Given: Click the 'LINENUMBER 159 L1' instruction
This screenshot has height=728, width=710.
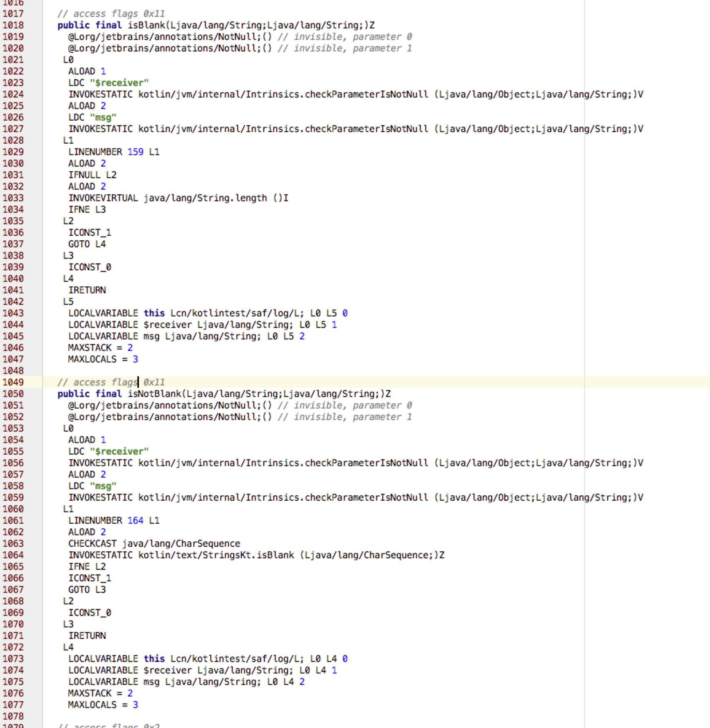Looking at the screenshot, I should (114, 152).
